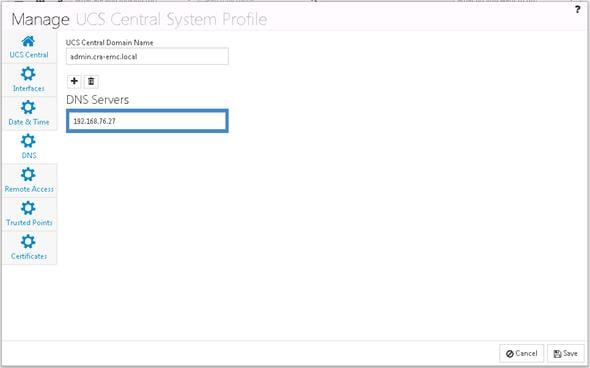
Task: Open the Certificates section
Action: coord(29,247)
